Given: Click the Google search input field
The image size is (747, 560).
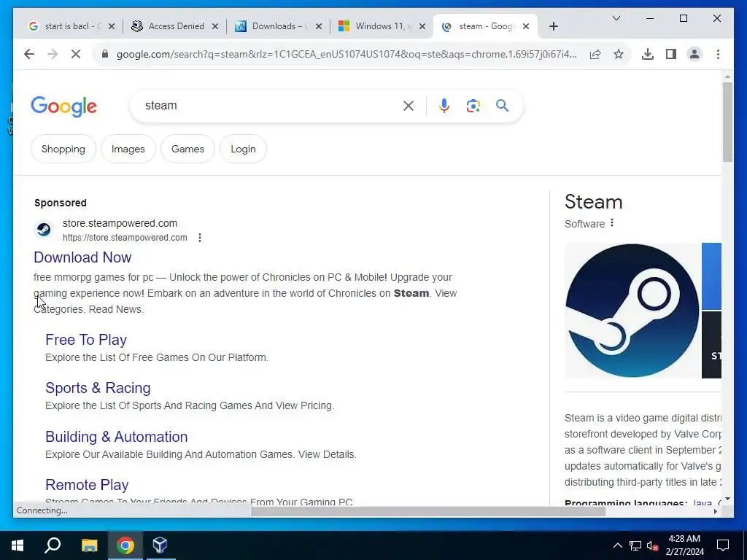Looking at the screenshot, I should tap(271, 106).
